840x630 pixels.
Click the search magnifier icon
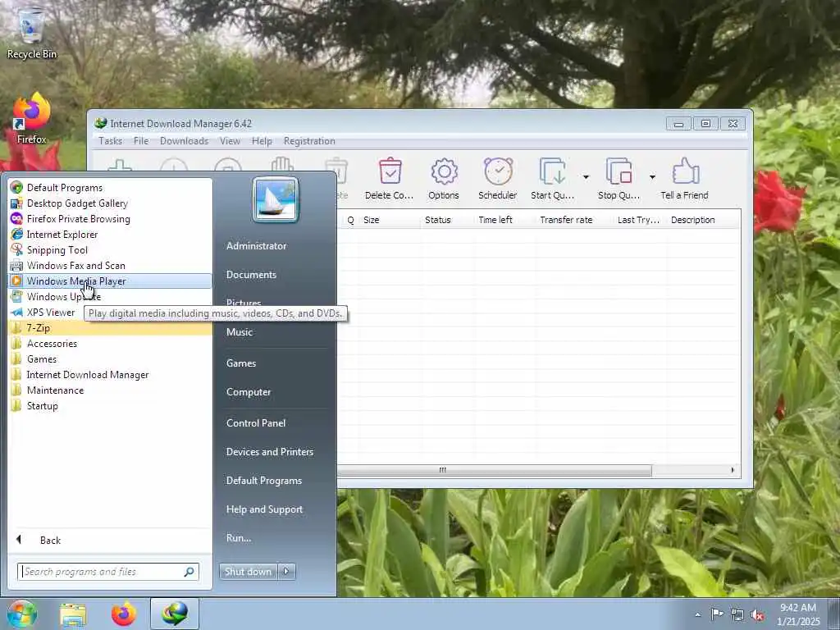click(x=189, y=572)
